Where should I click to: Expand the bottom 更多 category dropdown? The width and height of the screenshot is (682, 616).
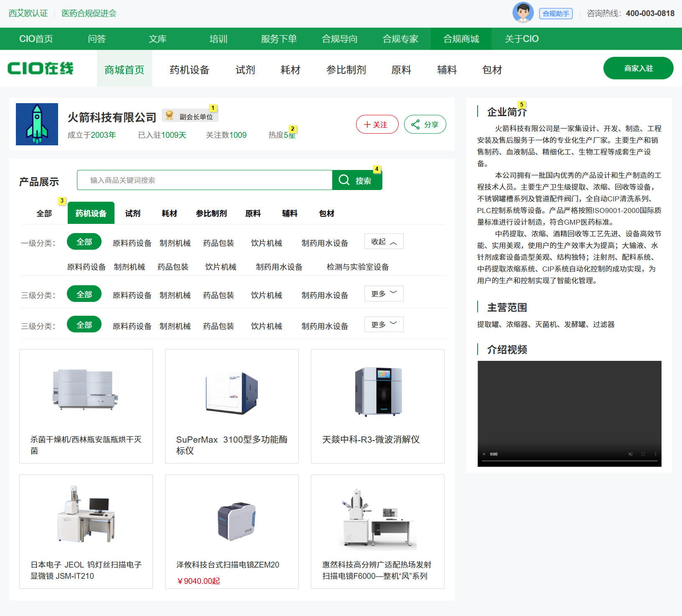click(383, 324)
